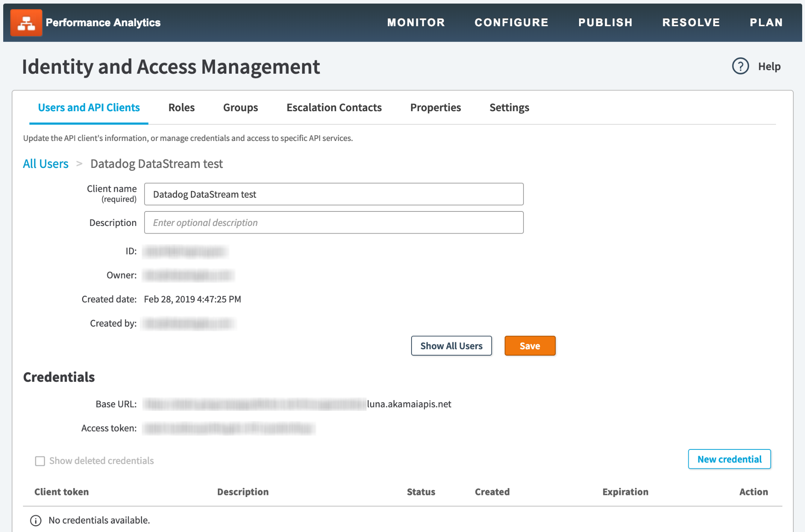Viewport: 805px width, 532px height.
Task: Open help via the question mark icon
Action: tap(740, 66)
